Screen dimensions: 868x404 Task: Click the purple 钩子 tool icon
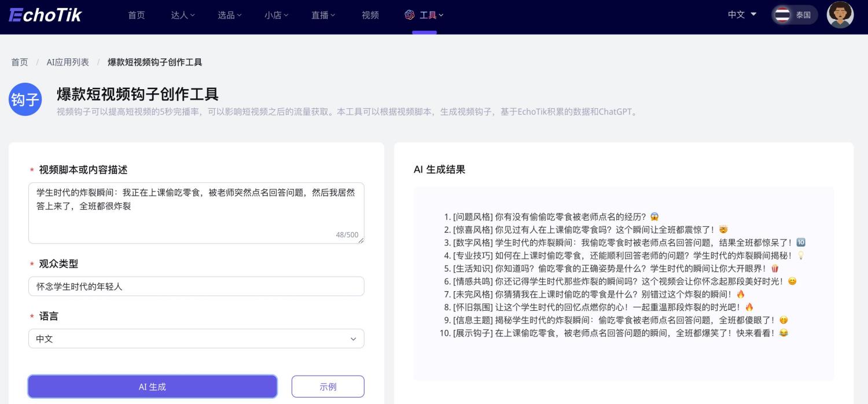coord(25,99)
